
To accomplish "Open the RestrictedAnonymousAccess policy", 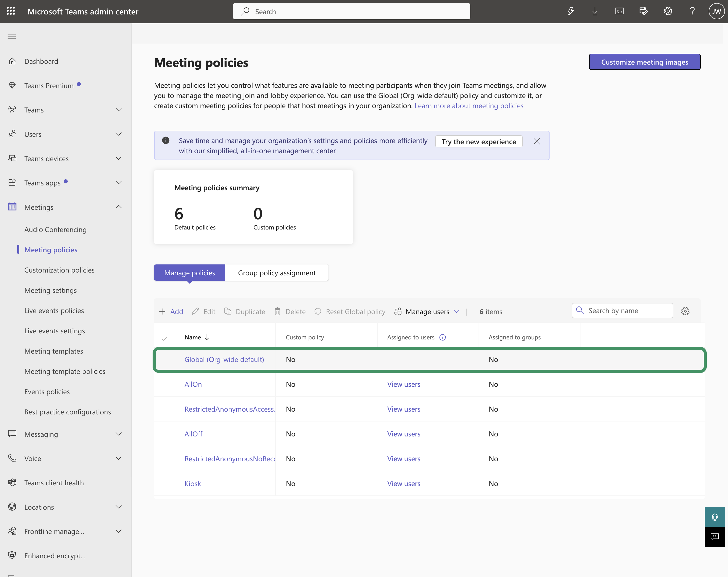I will coord(230,409).
